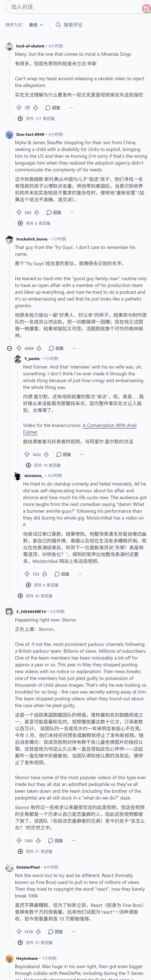Upvote the One-Fact-6949 comment
The image size is (151, 980).
[19, 212]
